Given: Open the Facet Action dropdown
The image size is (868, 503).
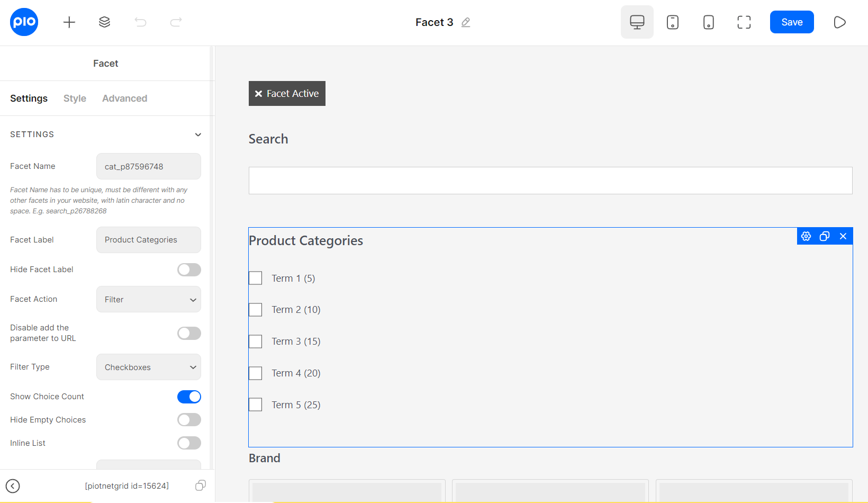Looking at the screenshot, I should (x=148, y=299).
